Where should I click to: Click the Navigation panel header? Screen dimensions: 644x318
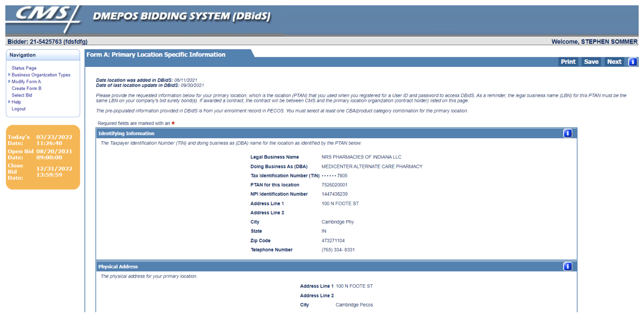pyautogui.click(x=43, y=55)
